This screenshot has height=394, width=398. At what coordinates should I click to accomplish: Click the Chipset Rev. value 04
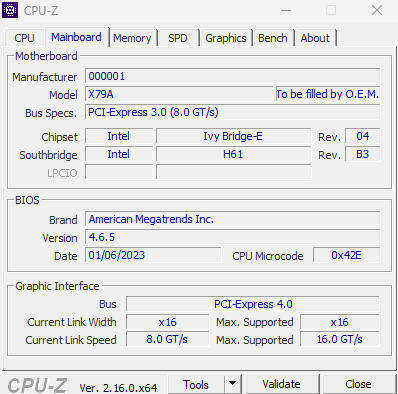(362, 136)
